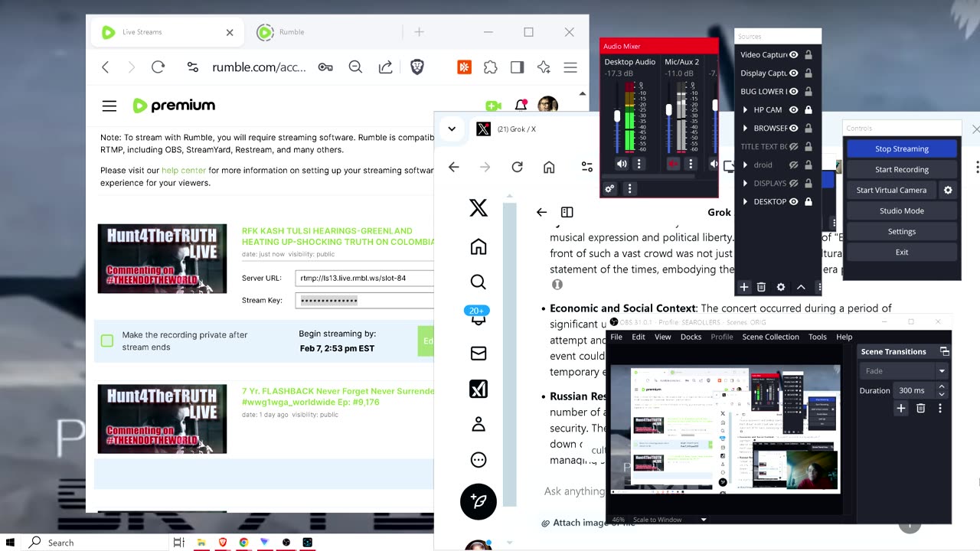Toggle visibility of Video Capture source
The image size is (980, 551).
[794, 54]
